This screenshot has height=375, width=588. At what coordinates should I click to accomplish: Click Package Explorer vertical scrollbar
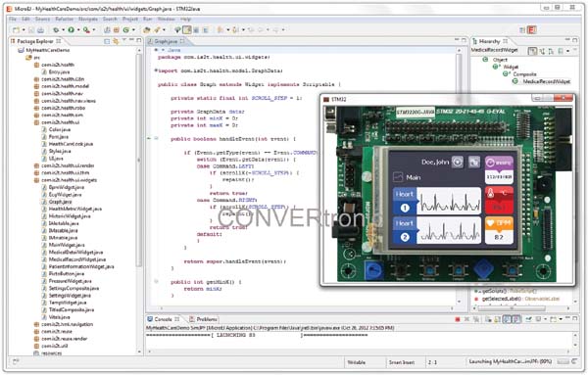(x=139, y=162)
